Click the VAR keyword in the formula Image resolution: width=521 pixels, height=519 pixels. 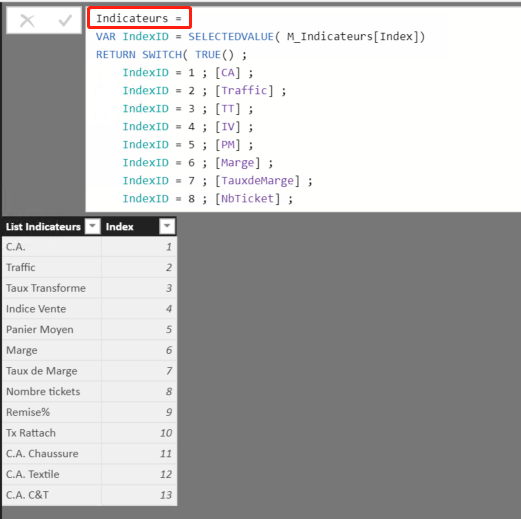tap(106, 36)
